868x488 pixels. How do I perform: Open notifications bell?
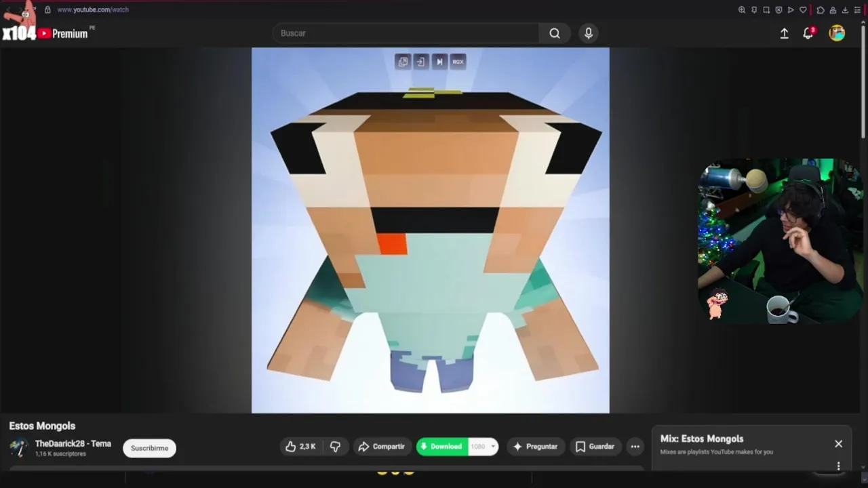(x=808, y=33)
